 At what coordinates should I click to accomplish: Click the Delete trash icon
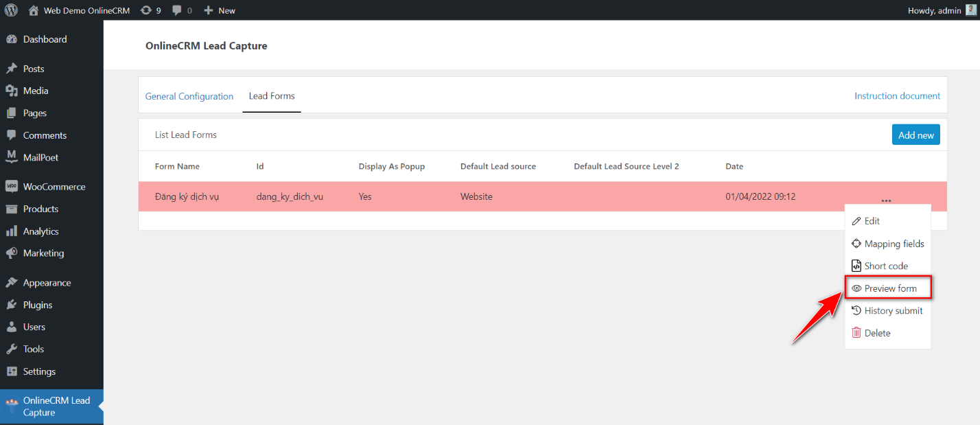pos(856,332)
